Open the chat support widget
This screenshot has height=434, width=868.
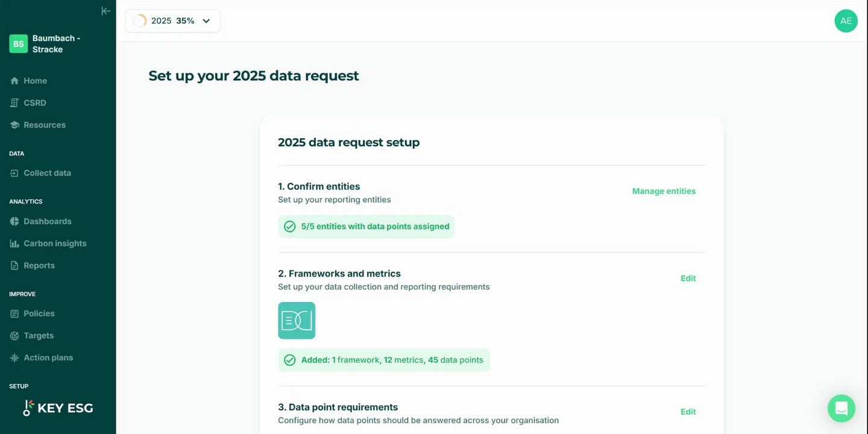(841, 408)
